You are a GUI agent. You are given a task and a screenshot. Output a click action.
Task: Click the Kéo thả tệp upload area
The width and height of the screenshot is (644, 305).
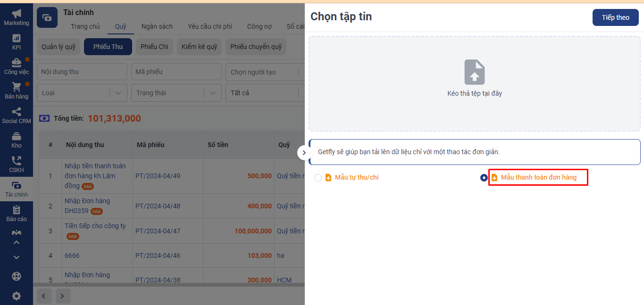tap(474, 82)
